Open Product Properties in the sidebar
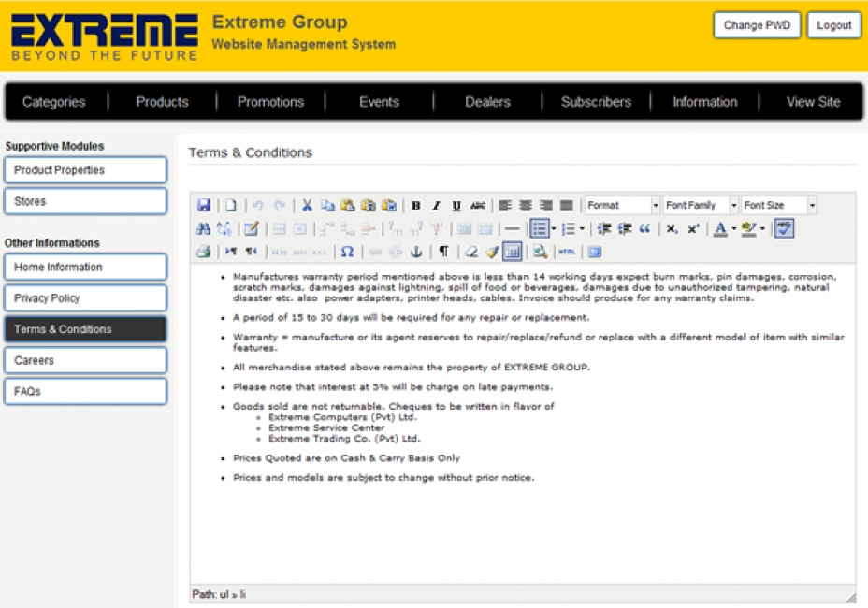The width and height of the screenshot is (868, 608). (x=85, y=170)
